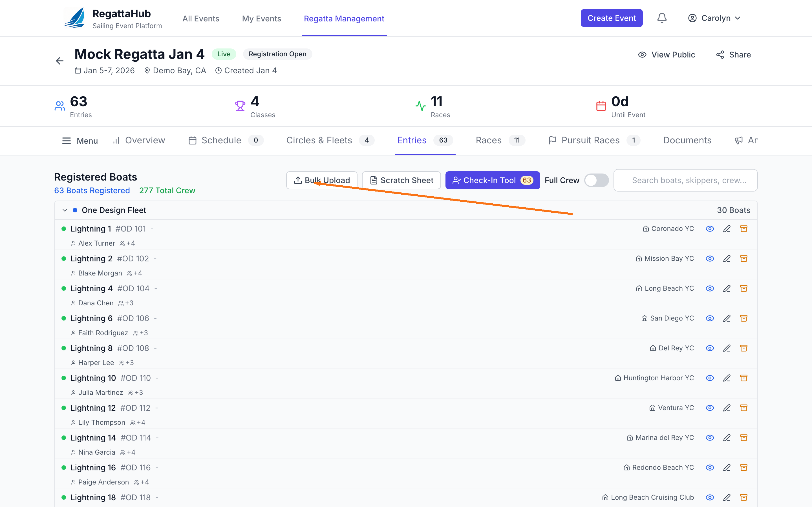Open the Circles & Fleets tab
812x507 pixels.
(319, 140)
